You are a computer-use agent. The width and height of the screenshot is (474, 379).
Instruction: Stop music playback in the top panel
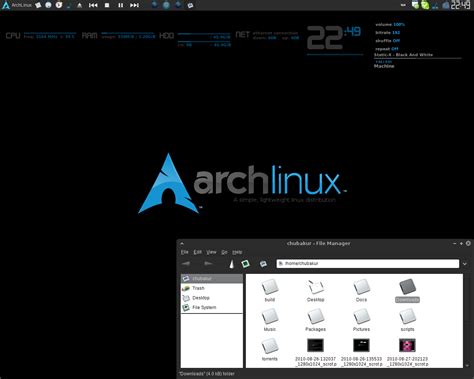tap(107, 5)
